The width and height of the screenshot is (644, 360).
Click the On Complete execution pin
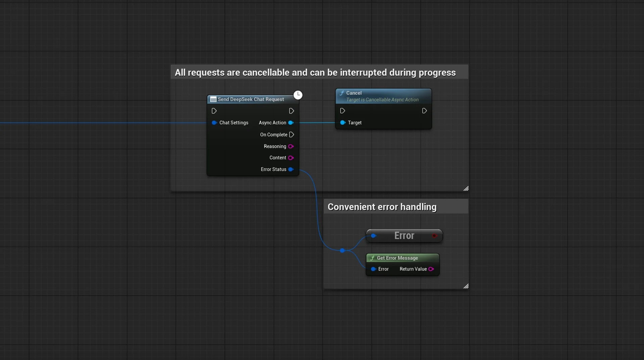[291, 135]
